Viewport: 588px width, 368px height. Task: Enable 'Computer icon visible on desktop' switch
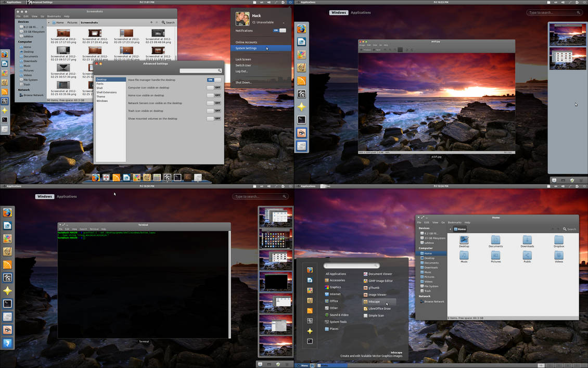pyautogui.click(x=214, y=88)
